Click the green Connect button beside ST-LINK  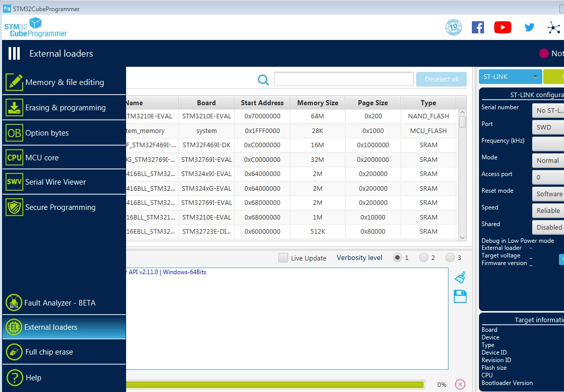pyautogui.click(x=553, y=76)
